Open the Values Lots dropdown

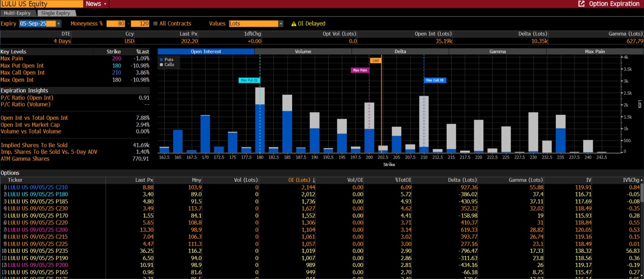pyautogui.click(x=280, y=24)
